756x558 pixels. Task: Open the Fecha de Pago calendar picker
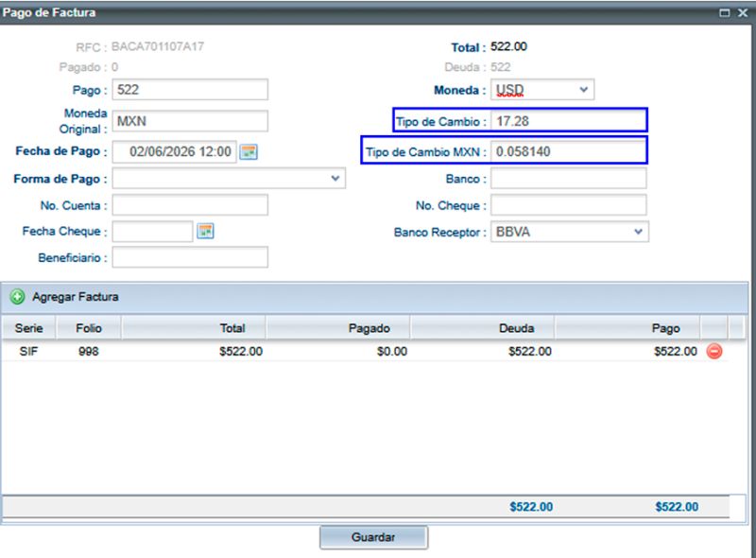[249, 152]
